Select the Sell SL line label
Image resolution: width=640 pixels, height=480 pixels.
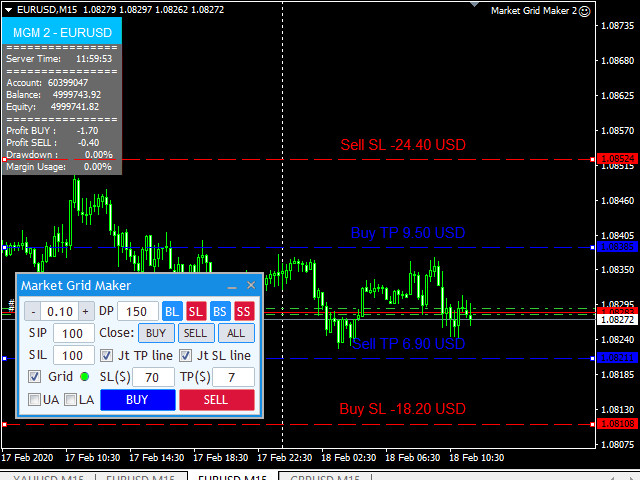(403, 145)
